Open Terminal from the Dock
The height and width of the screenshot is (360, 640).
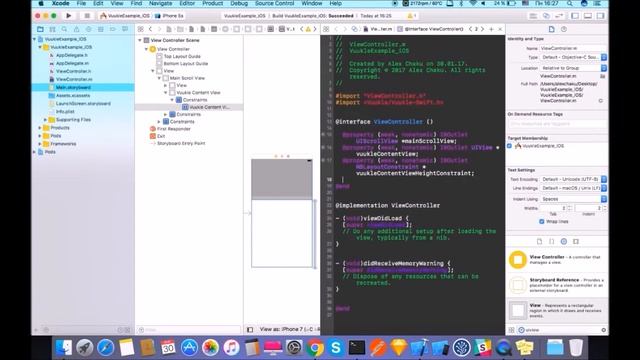[357, 348]
